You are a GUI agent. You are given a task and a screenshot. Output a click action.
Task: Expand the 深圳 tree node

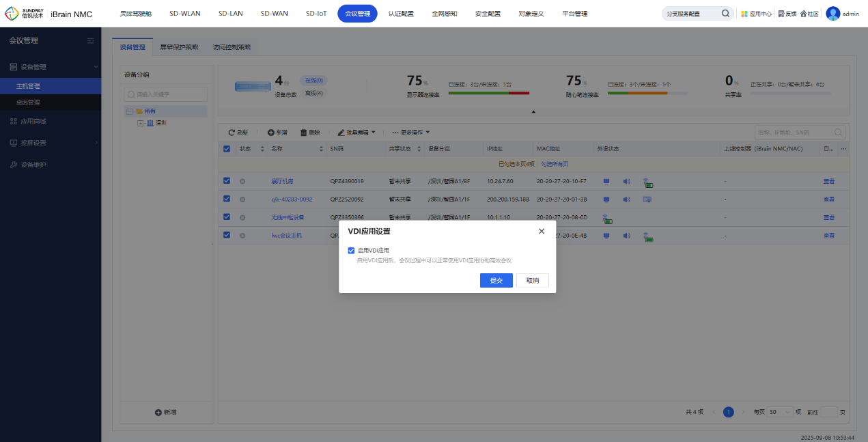[140, 123]
